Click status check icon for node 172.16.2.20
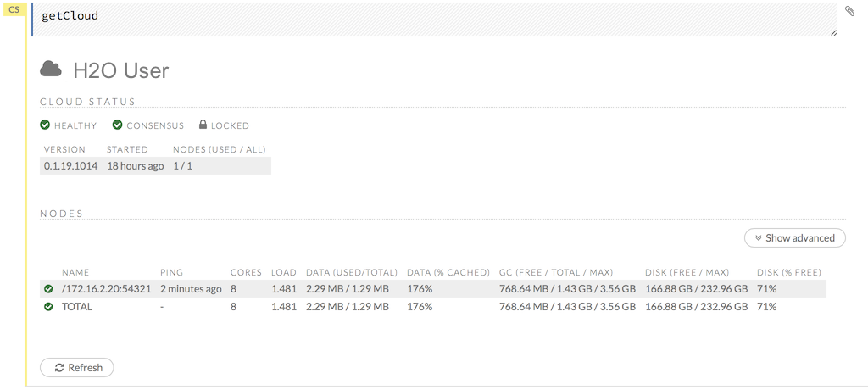 click(x=48, y=289)
